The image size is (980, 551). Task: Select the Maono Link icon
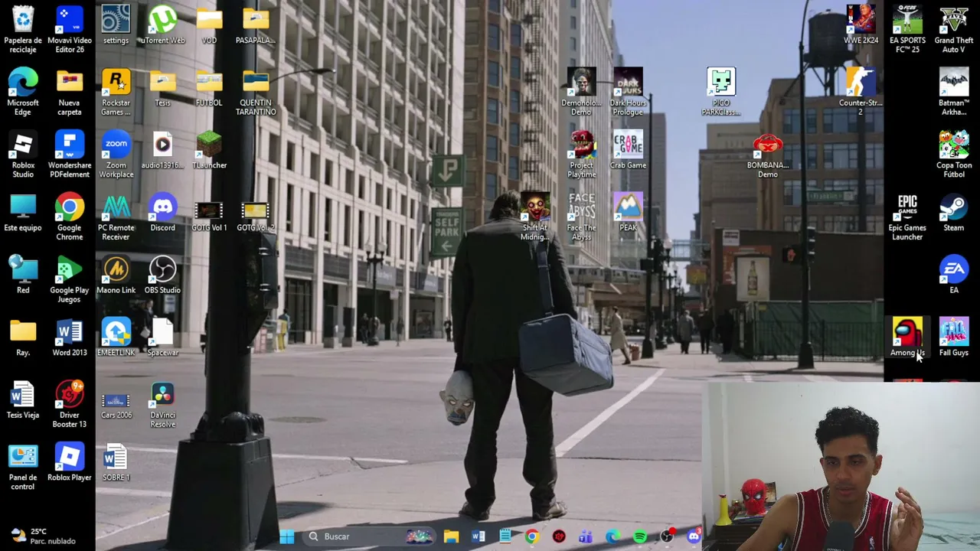coord(116,275)
